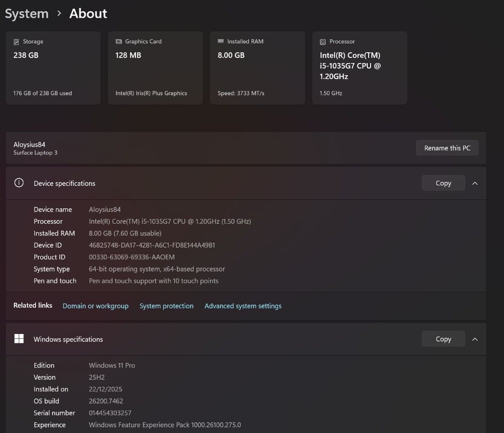Click the PC name Aloysius84 header

click(x=29, y=144)
